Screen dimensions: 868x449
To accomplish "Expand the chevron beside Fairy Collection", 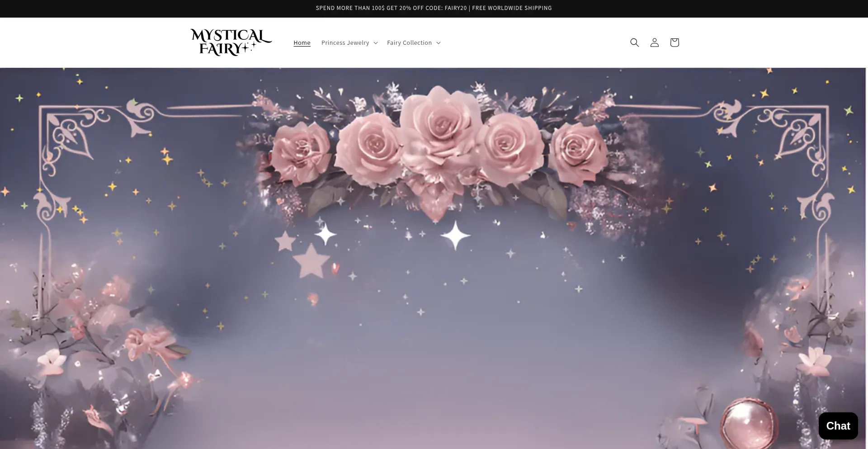I will 438,43.
